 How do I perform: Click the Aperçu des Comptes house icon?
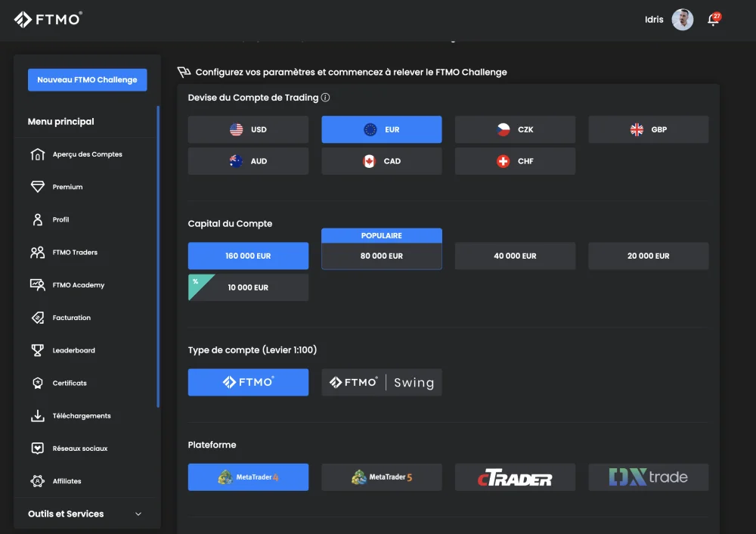(x=38, y=154)
